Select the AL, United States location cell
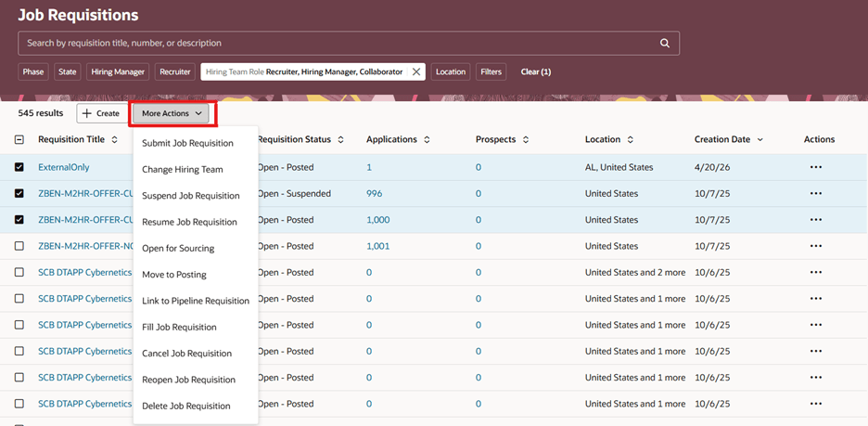This screenshot has width=868, height=426. [x=619, y=167]
